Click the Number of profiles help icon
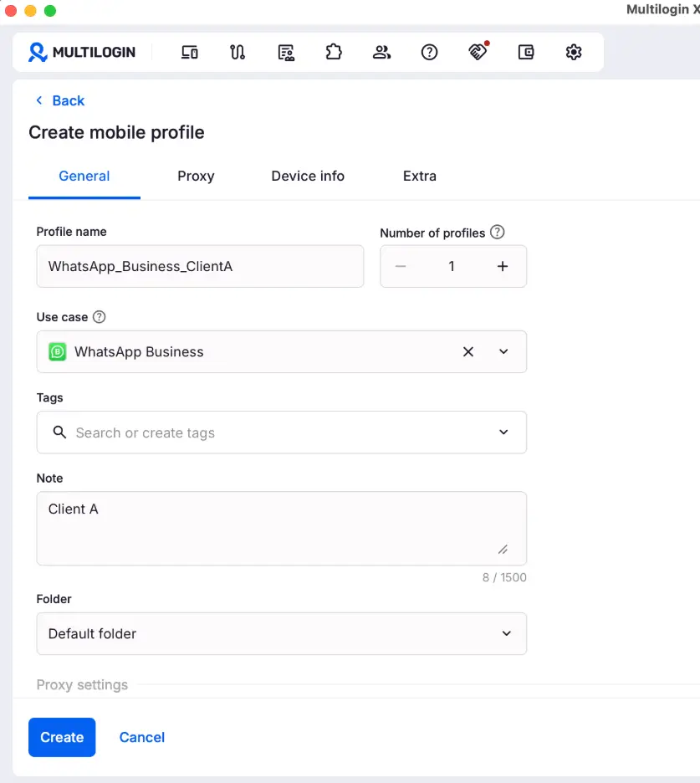Screen dimensions: 700x783 [x=498, y=233]
